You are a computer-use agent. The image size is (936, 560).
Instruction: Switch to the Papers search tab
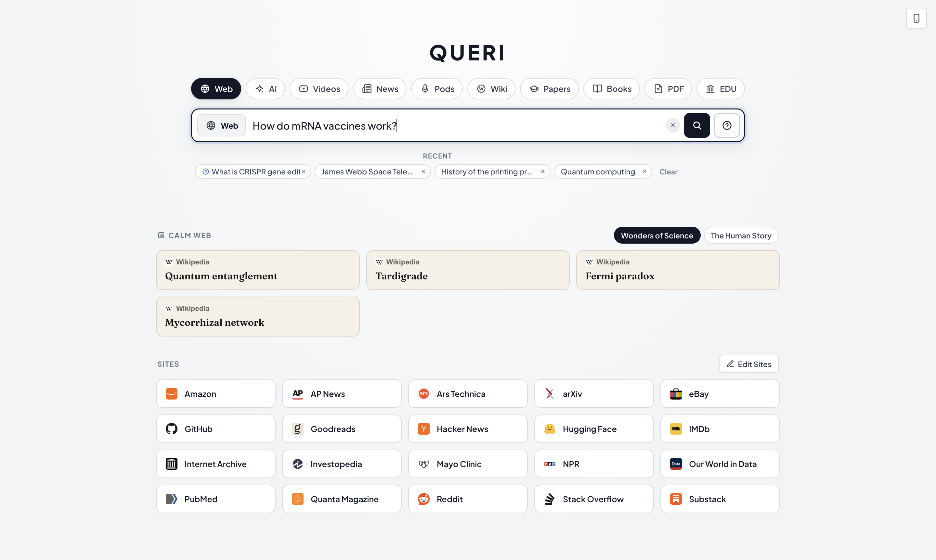[x=549, y=89]
